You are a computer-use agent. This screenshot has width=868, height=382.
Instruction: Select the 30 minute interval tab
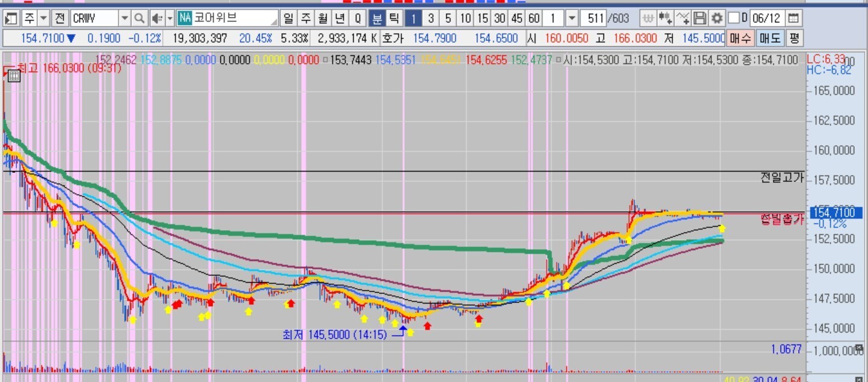point(499,18)
